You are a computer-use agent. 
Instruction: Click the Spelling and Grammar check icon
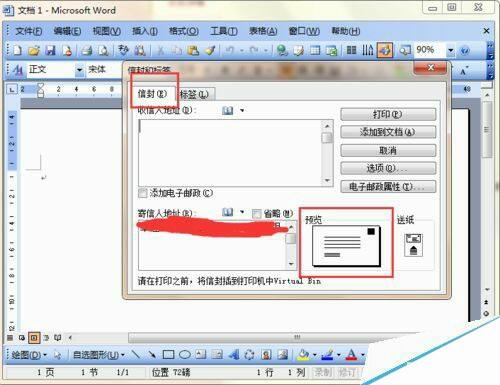(123, 50)
